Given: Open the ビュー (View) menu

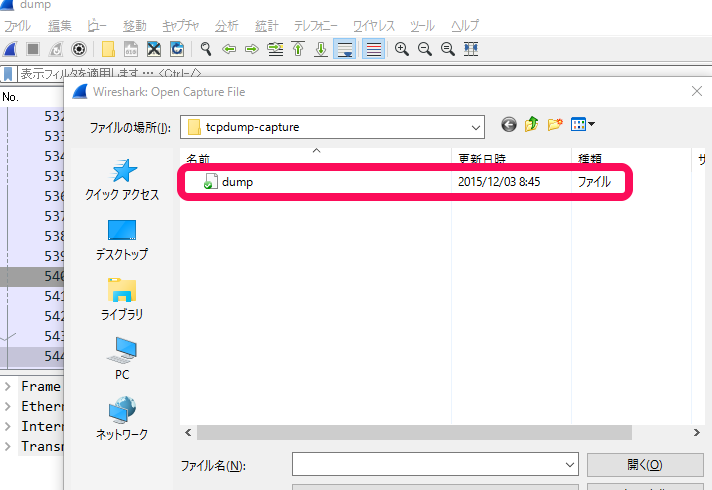Looking at the screenshot, I should tap(97, 25).
